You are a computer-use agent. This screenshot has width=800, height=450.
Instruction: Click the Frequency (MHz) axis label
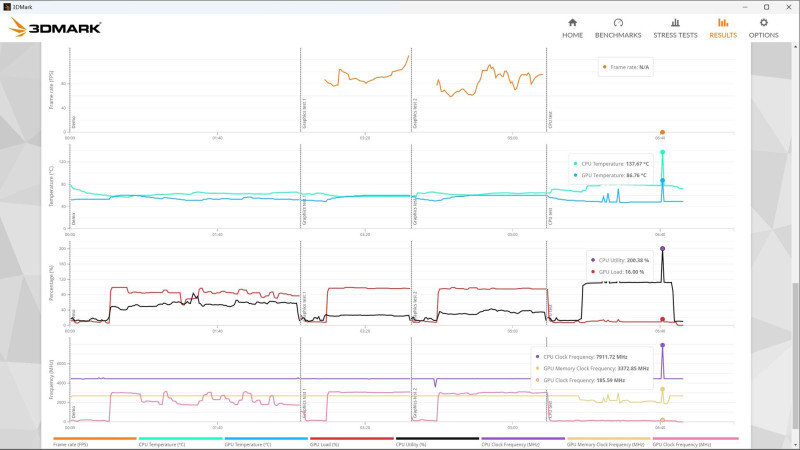51,379
